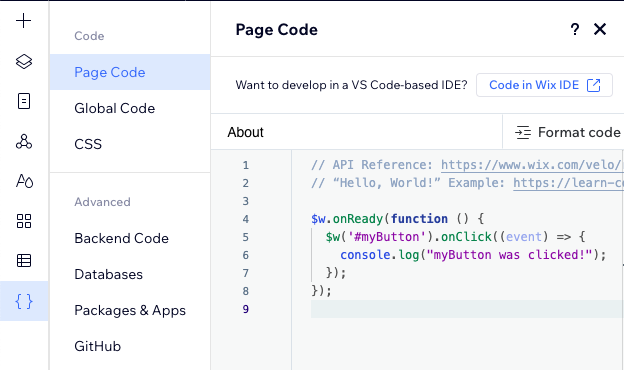Open the Add Elements plus icon
The height and width of the screenshot is (370, 624).
point(23,21)
